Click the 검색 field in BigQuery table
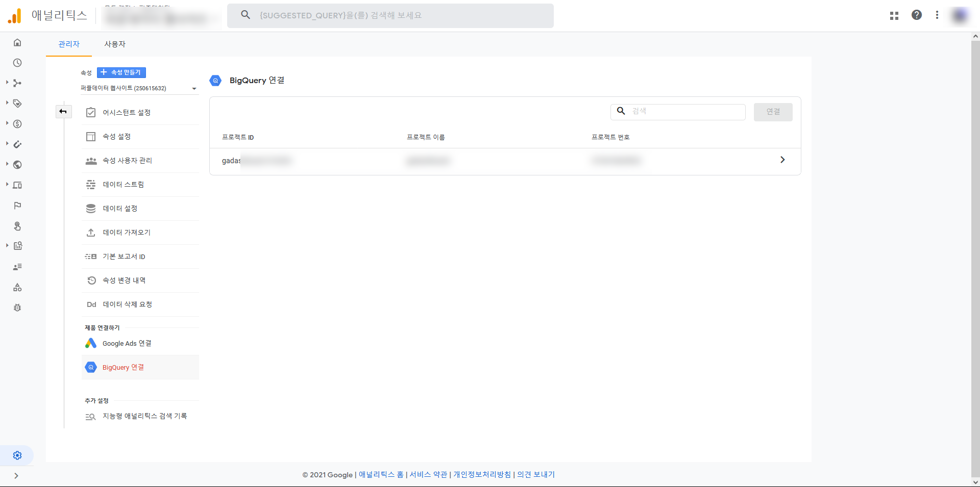 pyautogui.click(x=678, y=111)
